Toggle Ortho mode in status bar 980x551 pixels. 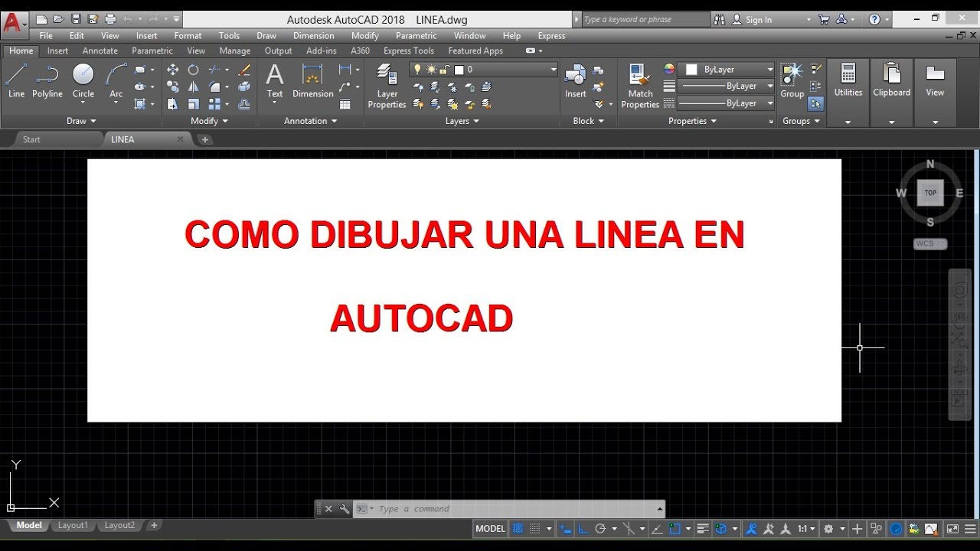click(583, 528)
